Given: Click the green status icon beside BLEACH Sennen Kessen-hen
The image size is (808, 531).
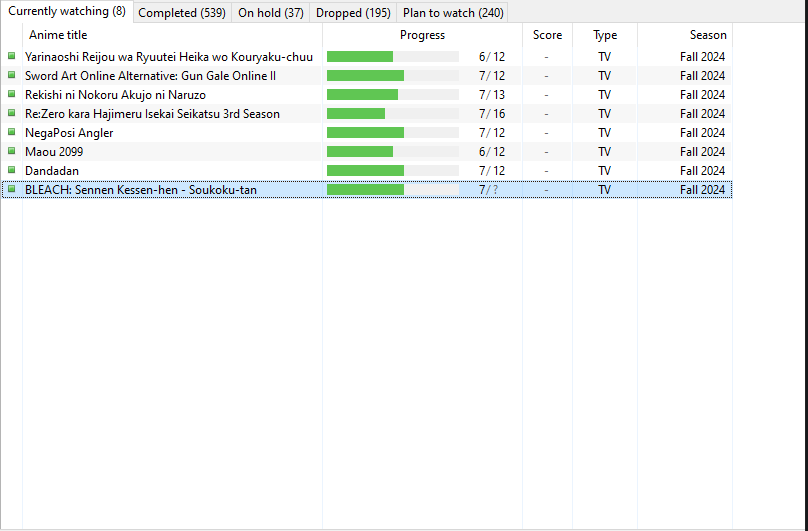Looking at the screenshot, I should click(11, 190).
